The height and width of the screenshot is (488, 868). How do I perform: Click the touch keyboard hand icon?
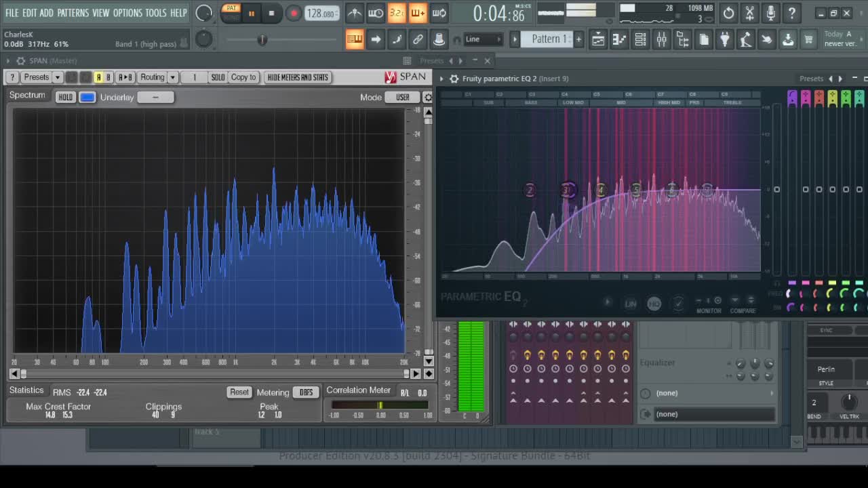point(767,40)
